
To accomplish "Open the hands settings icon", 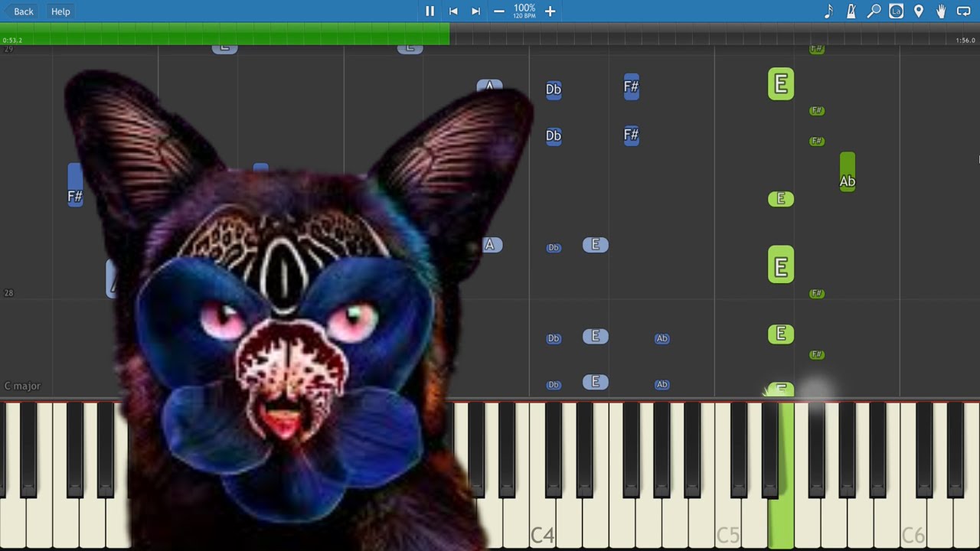I will pos(941,11).
